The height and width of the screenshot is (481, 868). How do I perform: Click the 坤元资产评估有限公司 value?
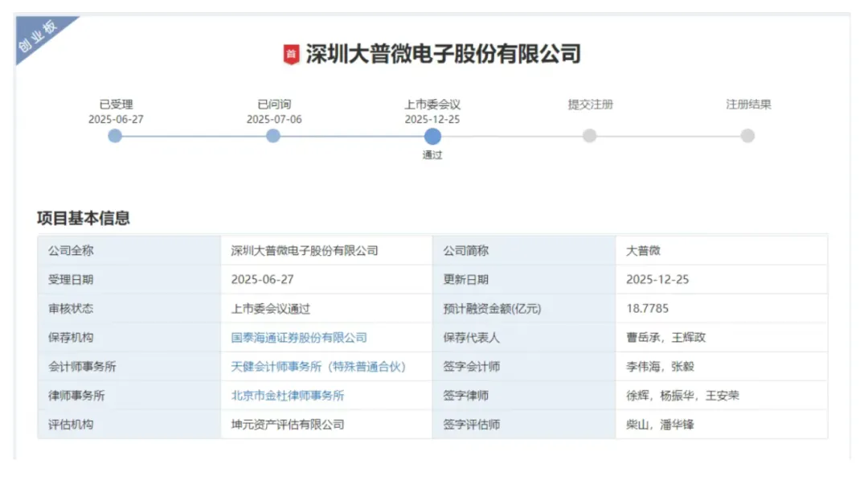[x=287, y=425]
